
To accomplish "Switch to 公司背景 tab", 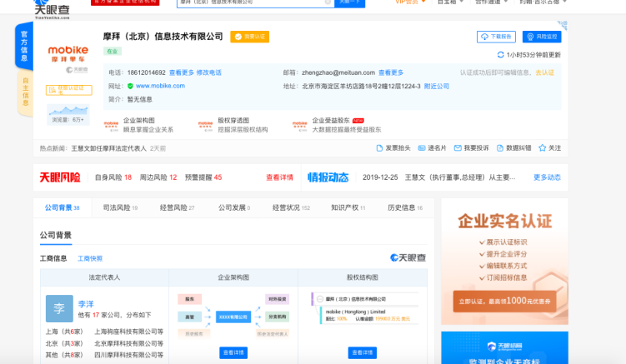I will 62,207.
